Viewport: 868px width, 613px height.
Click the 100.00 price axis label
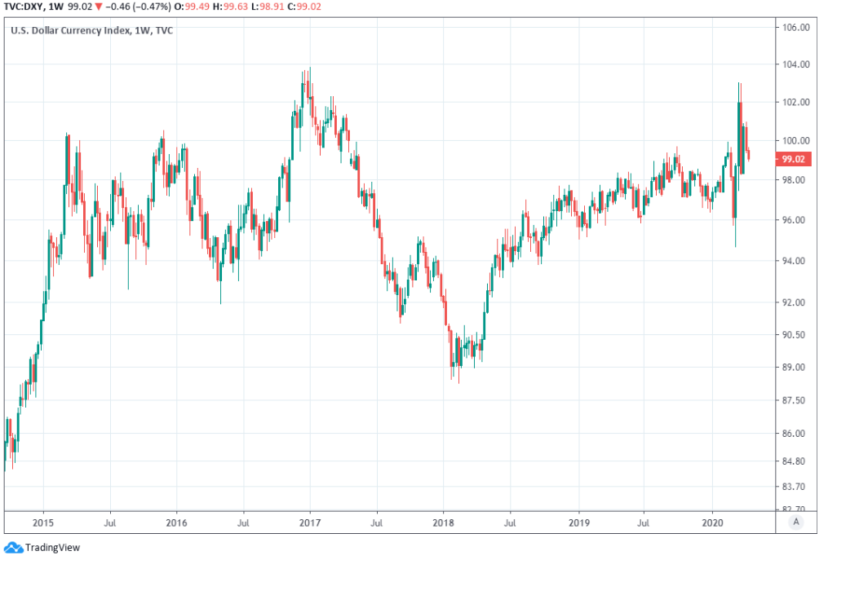pyautogui.click(x=795, y=140)
